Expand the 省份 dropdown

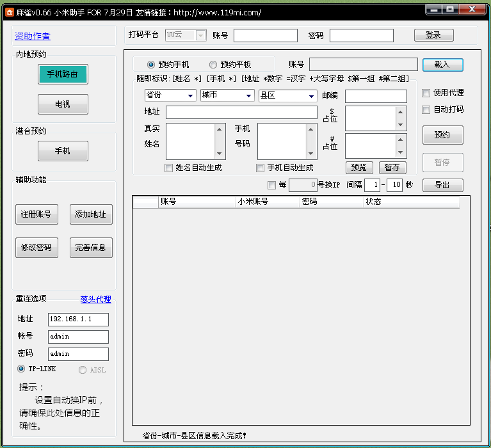(x=170, y=95)
